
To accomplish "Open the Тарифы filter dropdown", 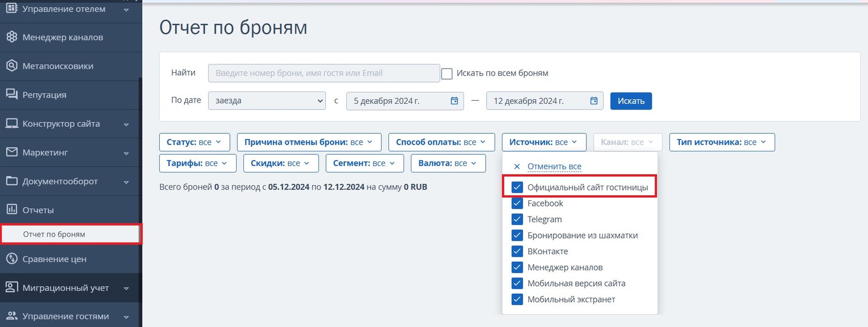I will [x=197, y=163].
